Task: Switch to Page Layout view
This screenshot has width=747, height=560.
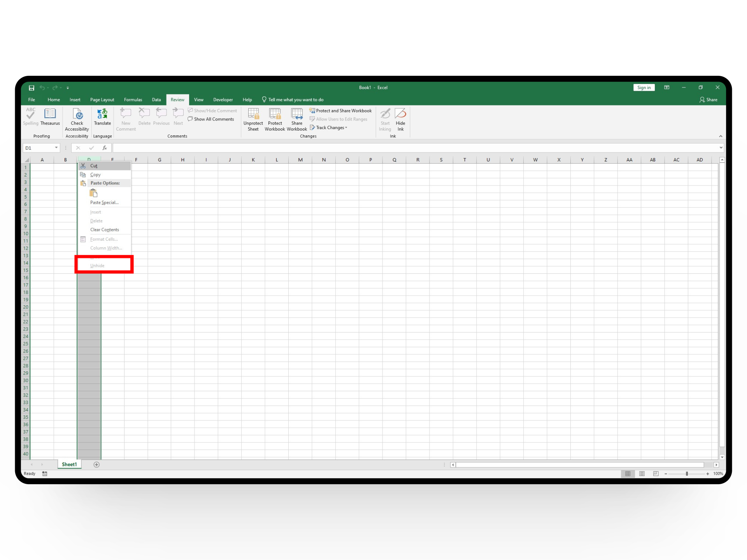Action: click(x=642, y=474)
